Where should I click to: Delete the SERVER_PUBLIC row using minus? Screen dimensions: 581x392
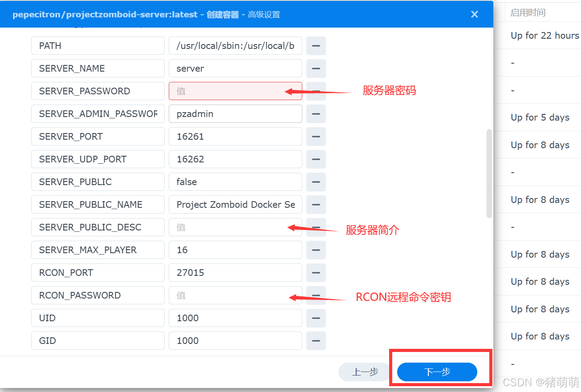coord(316,182)
